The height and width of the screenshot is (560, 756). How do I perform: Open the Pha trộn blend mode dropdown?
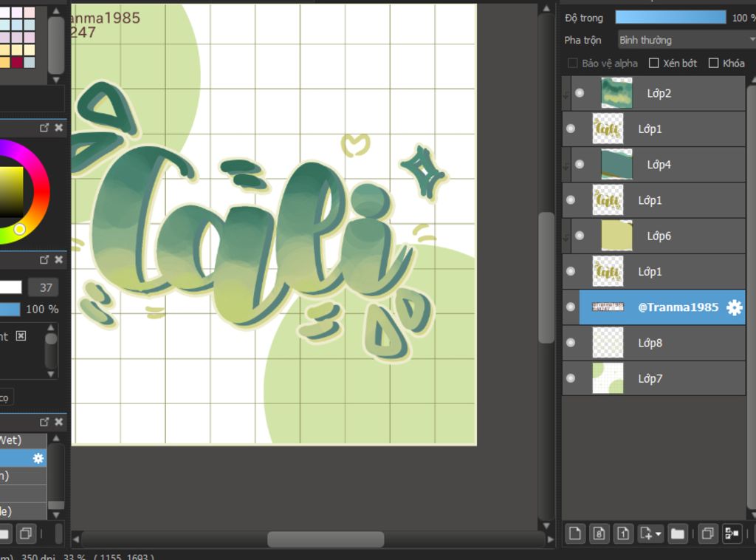tap(687, 40)
